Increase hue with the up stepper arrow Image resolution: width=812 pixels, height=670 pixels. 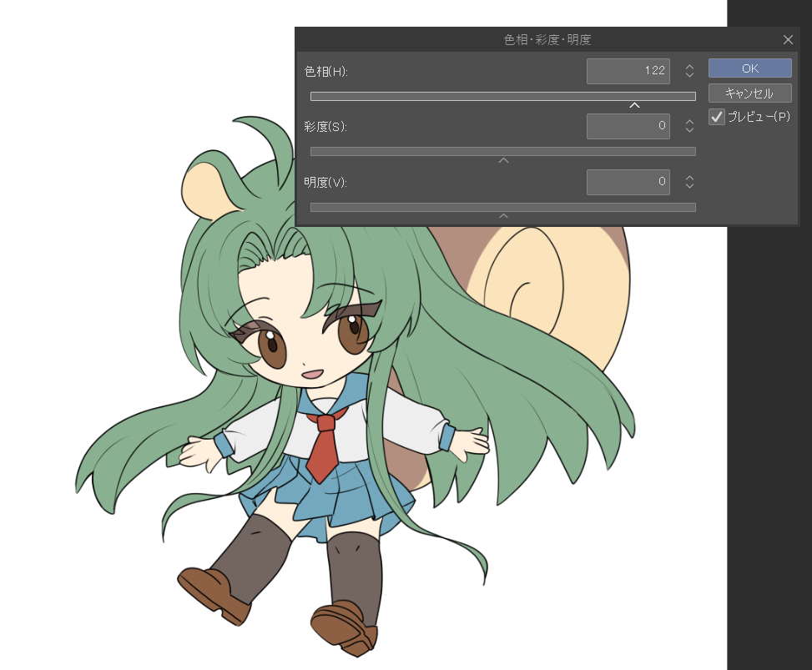(x=689, y=67)
